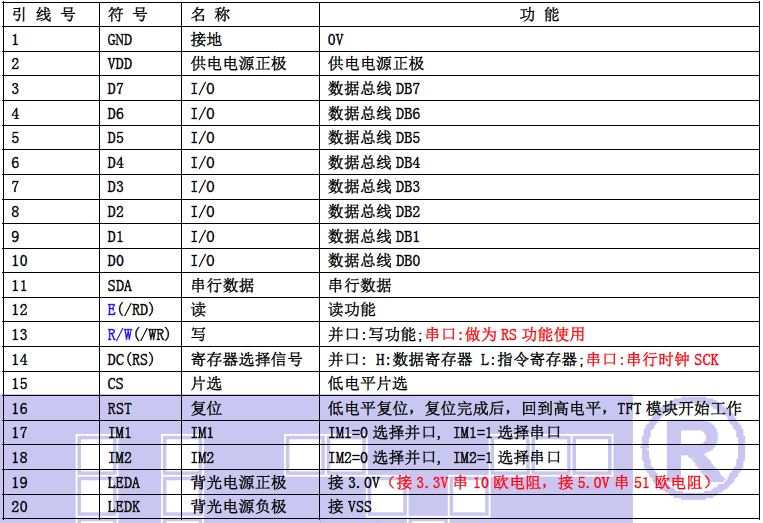763x523 pixels.
Task: Click the blue E in E(/RD)
Action: 112,310
